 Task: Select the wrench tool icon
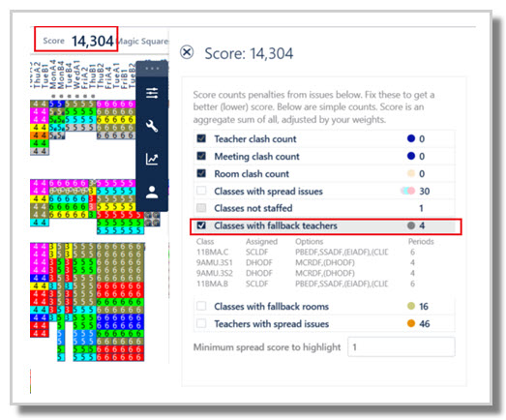click(152, 126)
